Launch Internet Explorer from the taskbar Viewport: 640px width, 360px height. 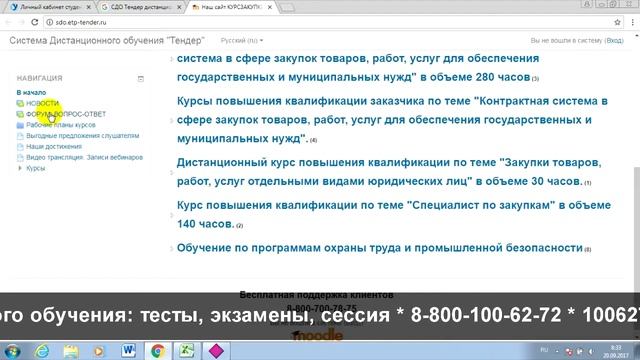coord(42,351)
